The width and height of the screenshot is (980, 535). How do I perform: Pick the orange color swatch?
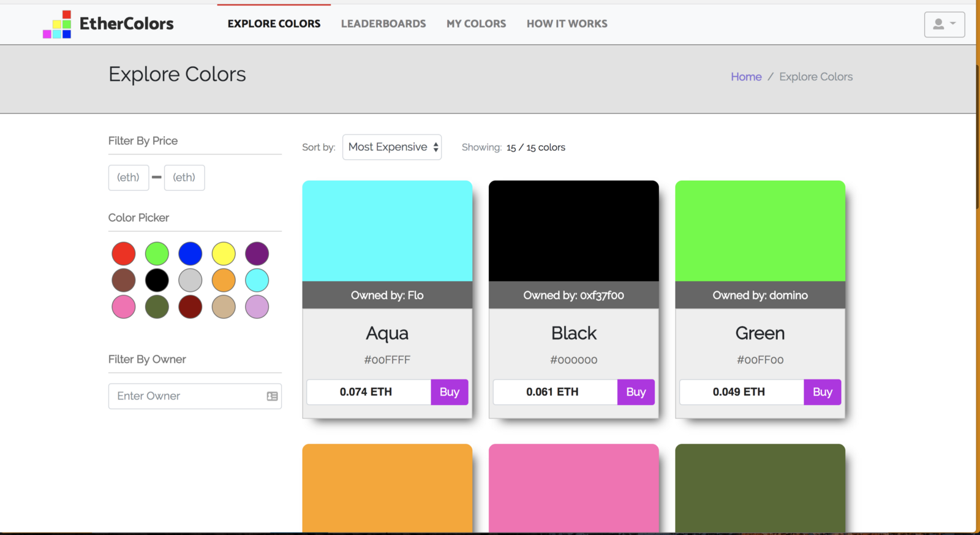point(224,281)
